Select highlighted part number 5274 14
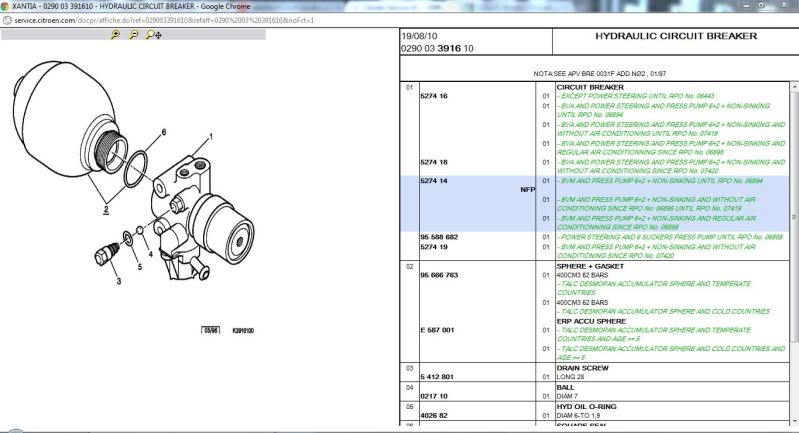The image size is (799, 433). click(x=434, y=181)
